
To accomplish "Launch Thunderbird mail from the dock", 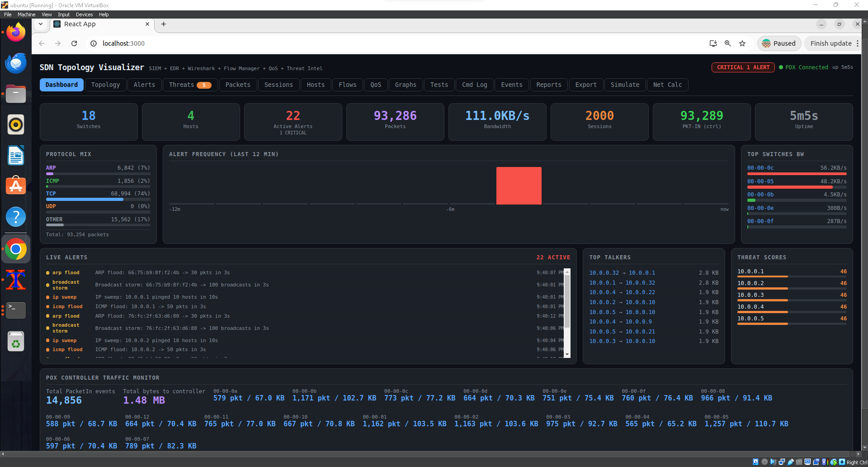I will [x=16, y=63].
